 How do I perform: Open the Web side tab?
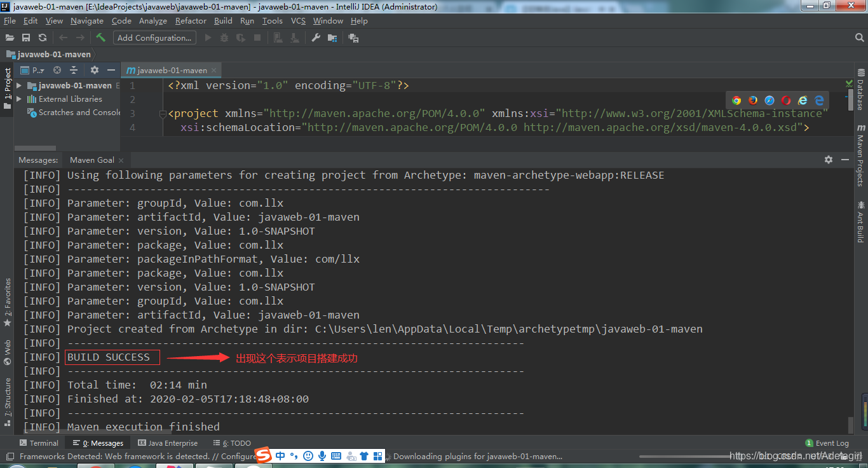click(x=8, y=352)
